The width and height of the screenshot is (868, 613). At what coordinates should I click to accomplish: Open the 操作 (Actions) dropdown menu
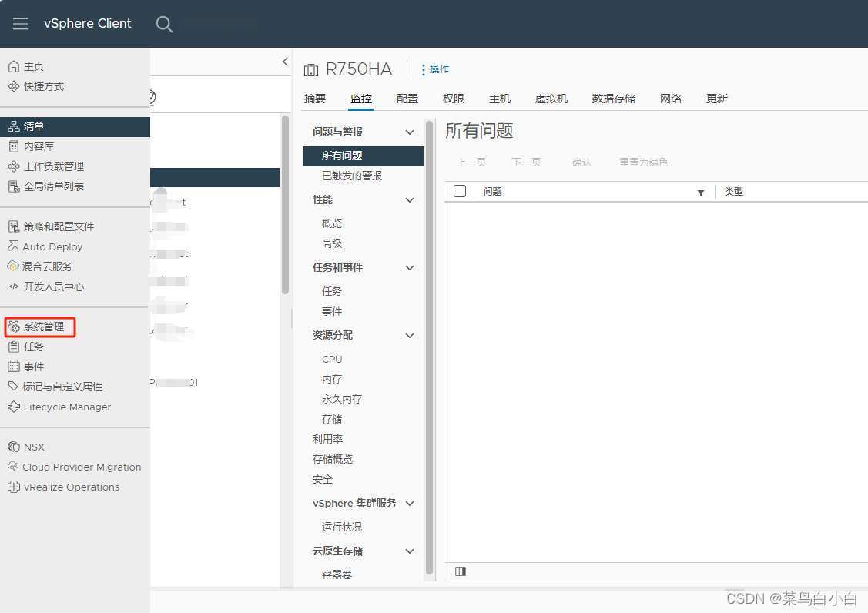tap(435, 69)
